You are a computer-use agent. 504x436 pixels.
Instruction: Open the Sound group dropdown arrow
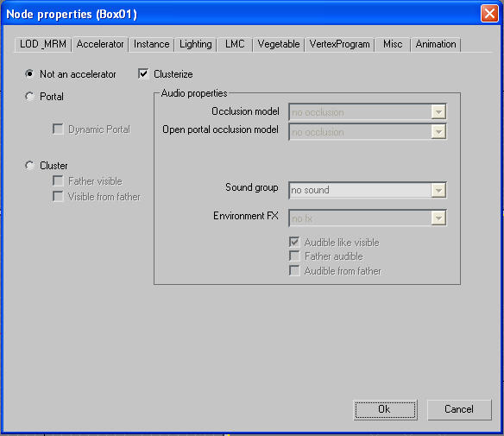tap(438, 190)
